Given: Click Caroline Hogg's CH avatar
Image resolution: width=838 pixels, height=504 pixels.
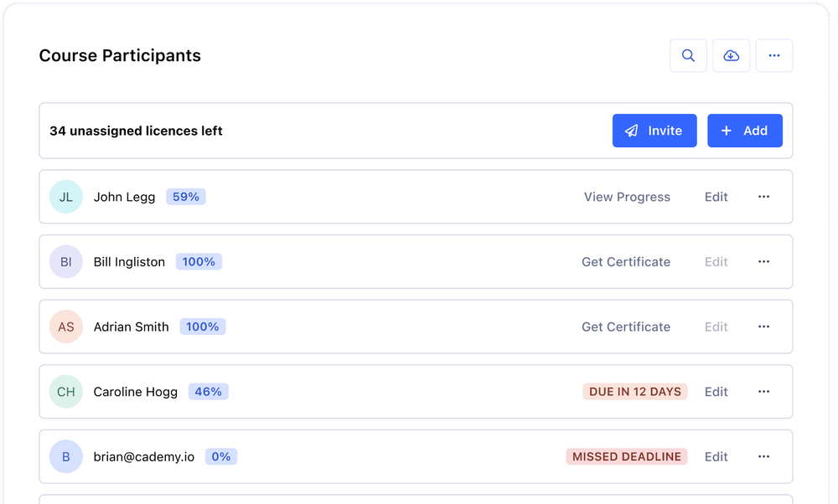Looking at the screenshot, I should pyautogui.click(x=66, y=391).
